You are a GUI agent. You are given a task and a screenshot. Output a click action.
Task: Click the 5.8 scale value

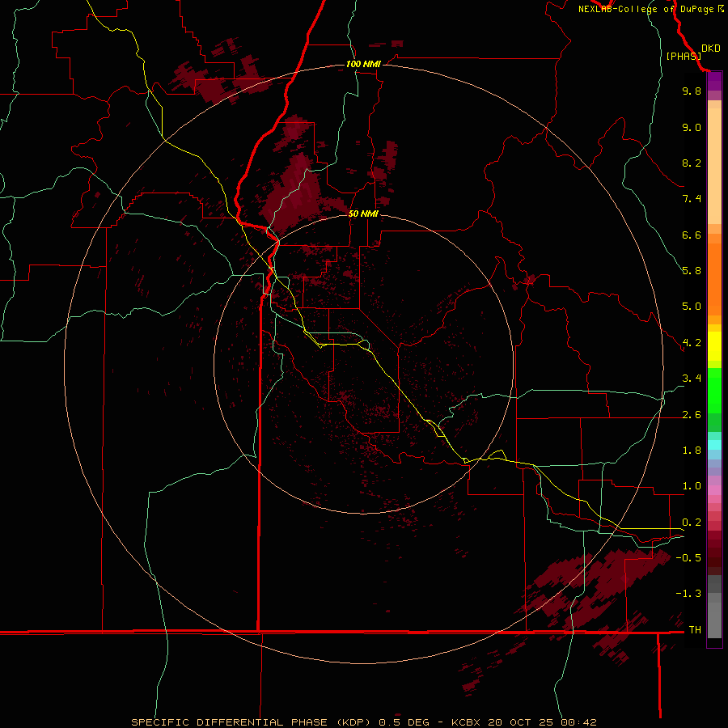692,271
